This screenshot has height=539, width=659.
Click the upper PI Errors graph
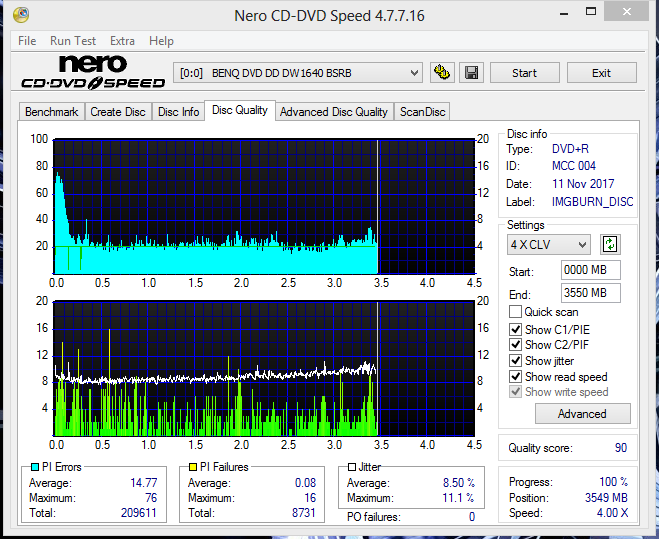pyautogui.click(x=264, y=206)
